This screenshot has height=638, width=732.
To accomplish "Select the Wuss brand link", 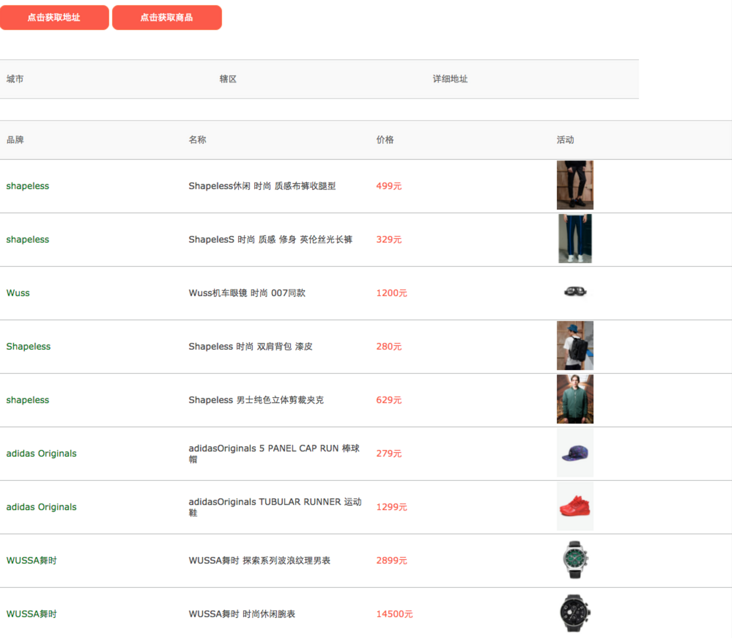I will point(18,293).
